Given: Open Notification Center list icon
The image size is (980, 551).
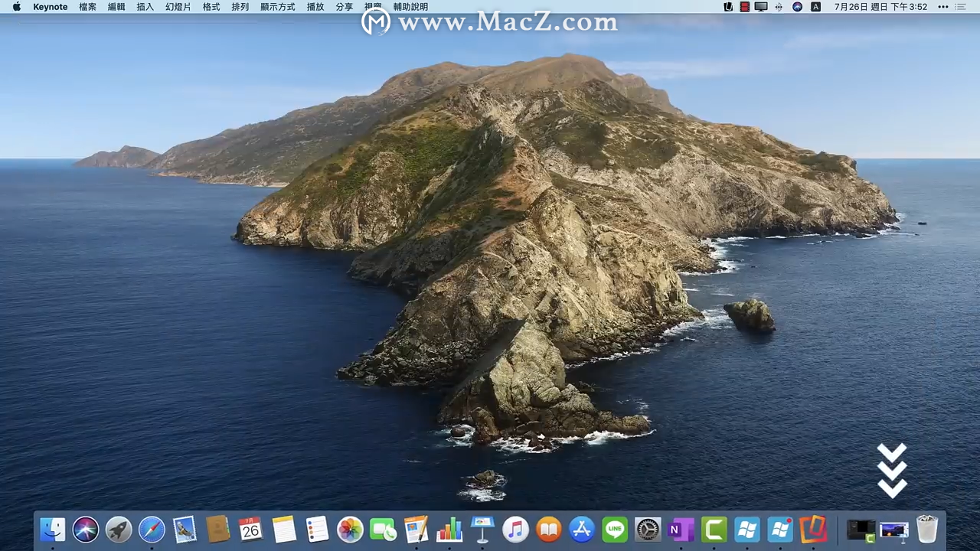Looking at the screenshot, I should click(x=961, y=7).
